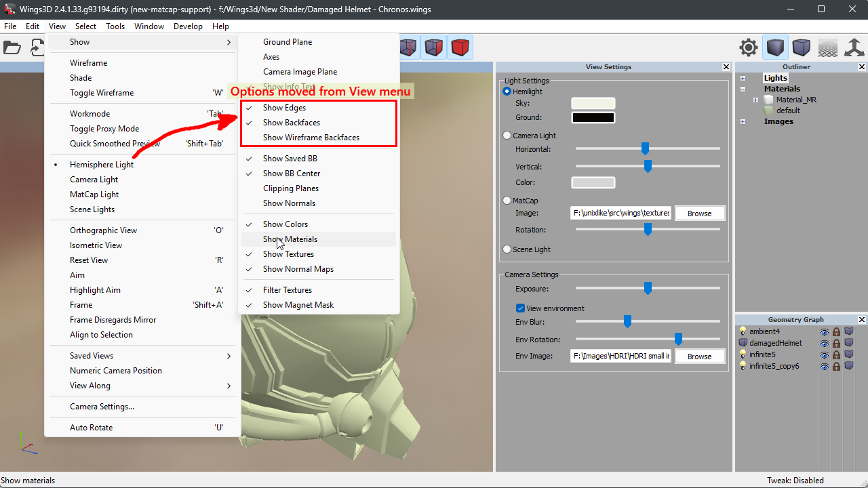Toggle ground plane grid toolbar icon
868x488 pixels.
pyautogui.click(x=828, y=47)
